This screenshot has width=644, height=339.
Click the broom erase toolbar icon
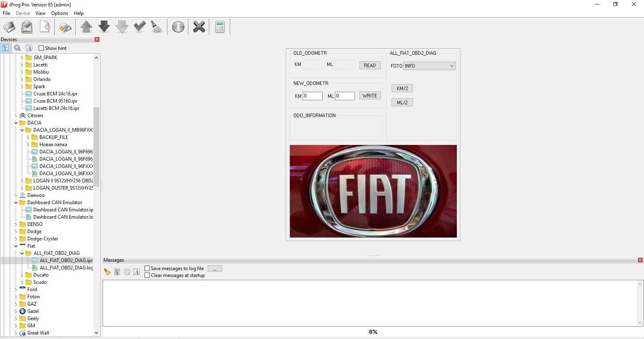[157, 27]
